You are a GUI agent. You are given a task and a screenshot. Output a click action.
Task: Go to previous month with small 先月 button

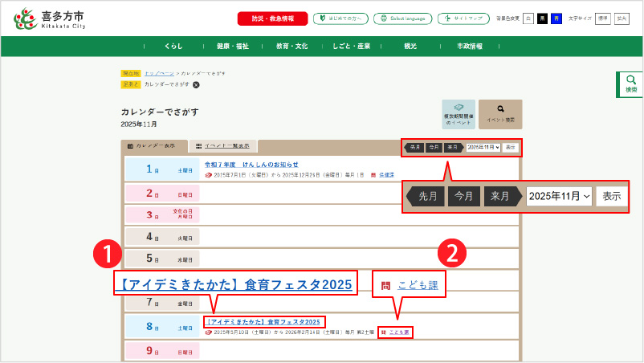pyautogui.click(x=414, y=147)
